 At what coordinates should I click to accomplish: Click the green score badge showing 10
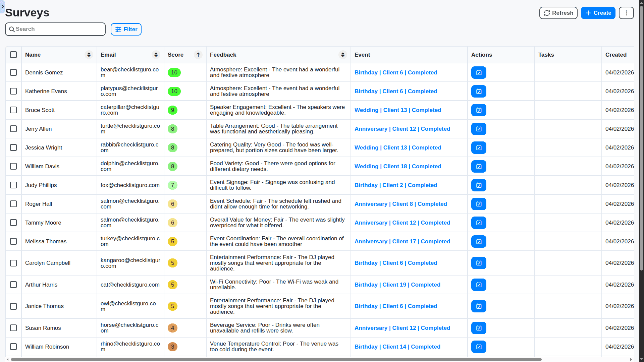click(174, 72)
